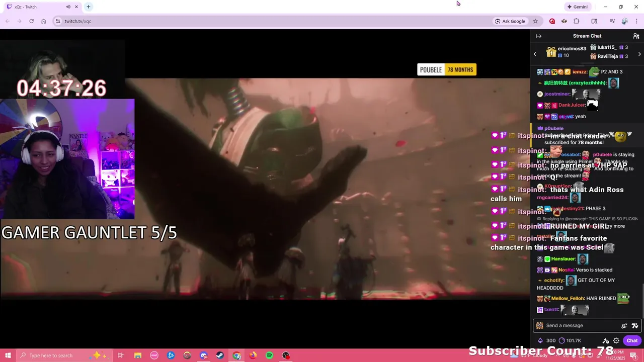644x362 pixels.
Task: Open the osu! taskbar icon
Action: (x=154, y=355)
